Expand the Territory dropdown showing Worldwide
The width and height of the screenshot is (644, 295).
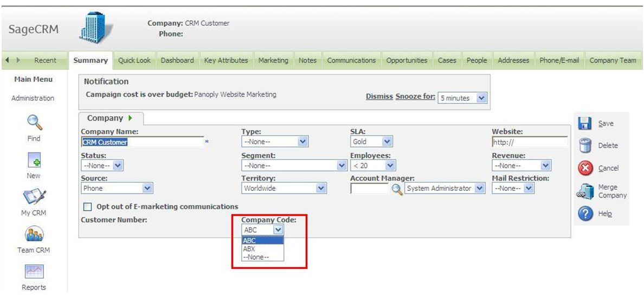coord(284,188)
